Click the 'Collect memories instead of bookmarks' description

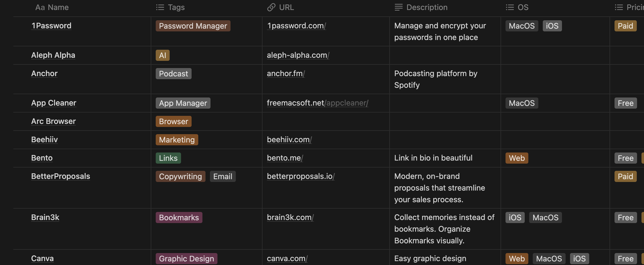click(x=444, y=229)
